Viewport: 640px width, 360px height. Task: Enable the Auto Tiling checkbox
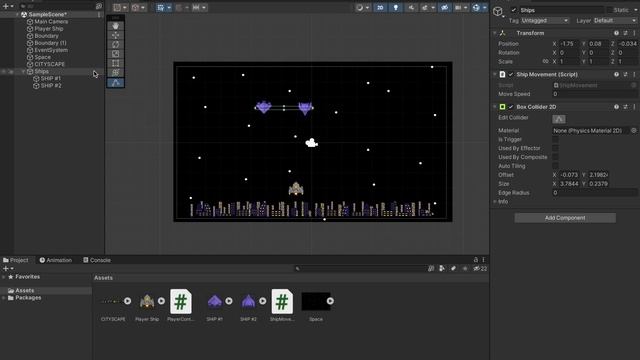click(555, 166)
